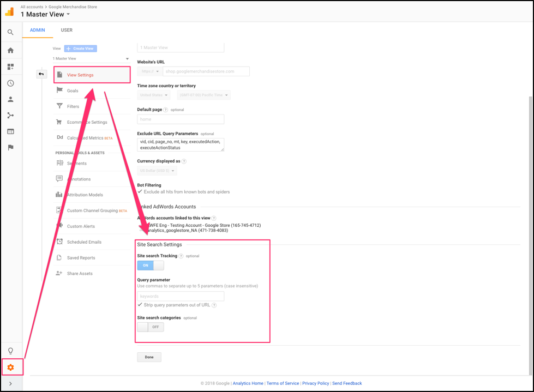Click the Website's URL input field

click(x=206, y=71)
